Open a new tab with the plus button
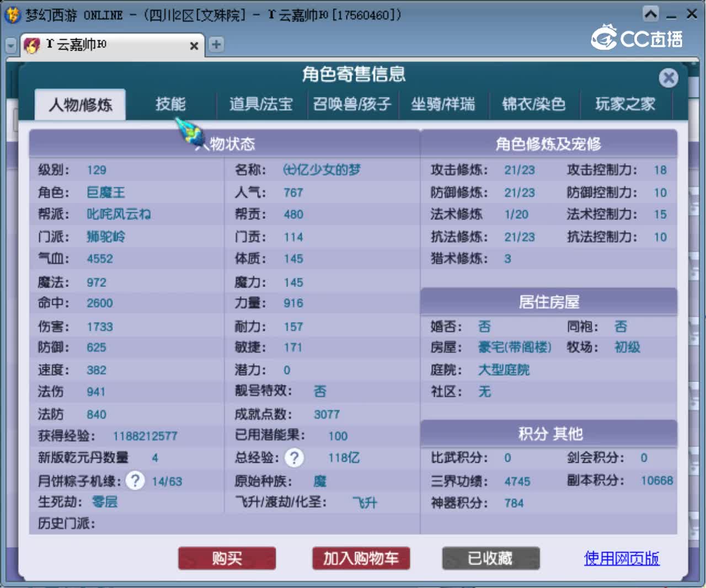The image size is (706, 588). point(216,44)
